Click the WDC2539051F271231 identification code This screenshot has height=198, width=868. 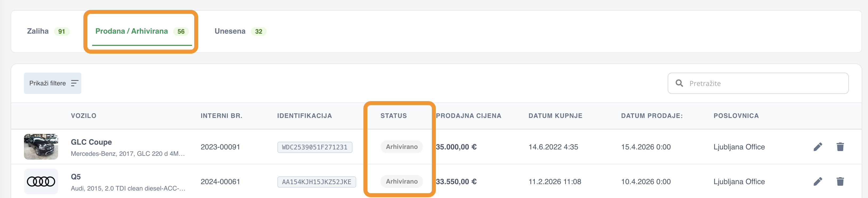(x=315, y=147)
